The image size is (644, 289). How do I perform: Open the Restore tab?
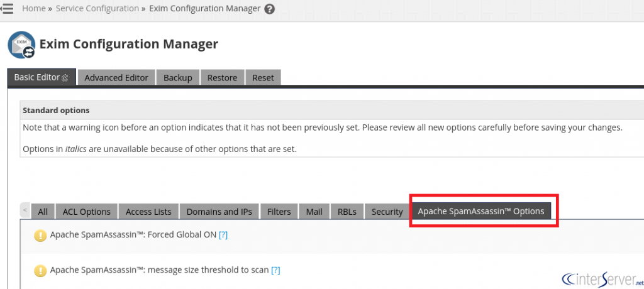[222, 77]
